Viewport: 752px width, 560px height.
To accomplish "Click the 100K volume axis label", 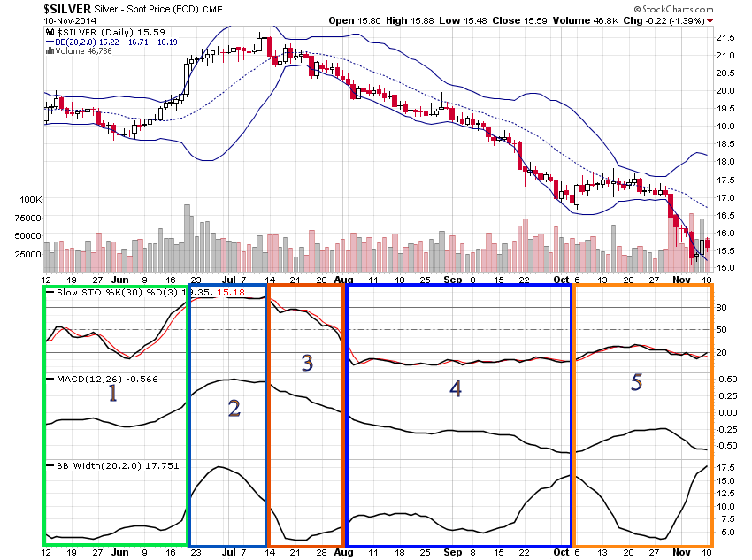I will [31, 199].
